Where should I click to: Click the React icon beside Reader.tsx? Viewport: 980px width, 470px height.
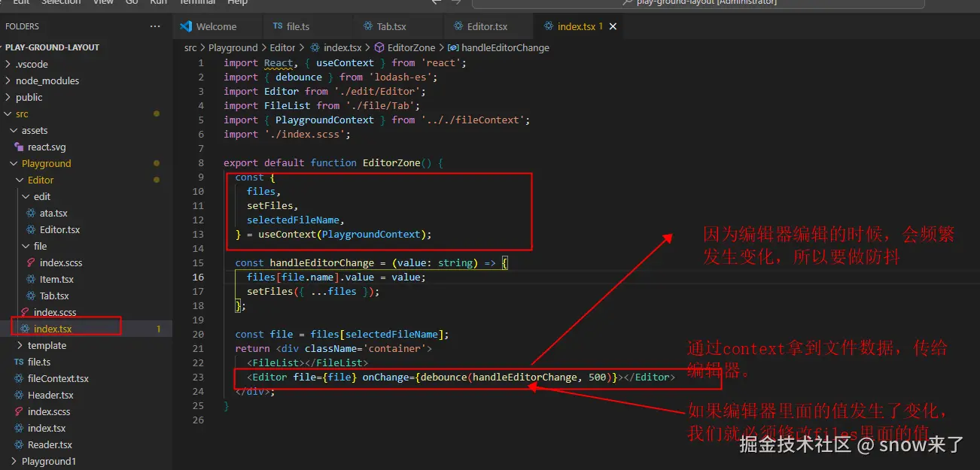tap(19, 444)
